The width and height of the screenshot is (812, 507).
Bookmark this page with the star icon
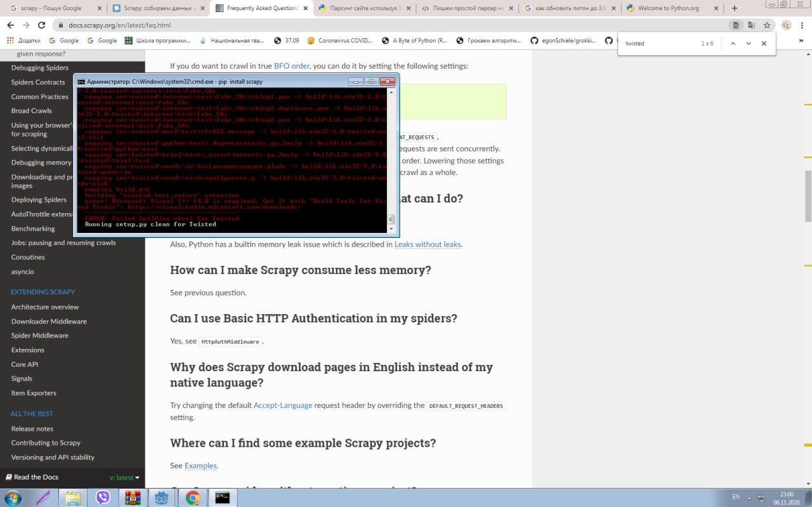coord(767,25)
